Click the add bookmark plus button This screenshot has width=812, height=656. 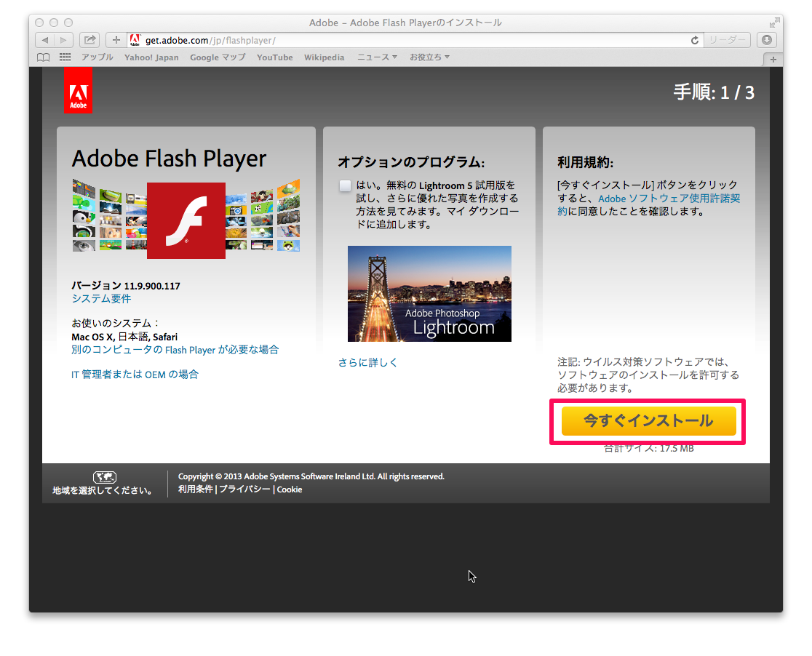tap(116, 40)
